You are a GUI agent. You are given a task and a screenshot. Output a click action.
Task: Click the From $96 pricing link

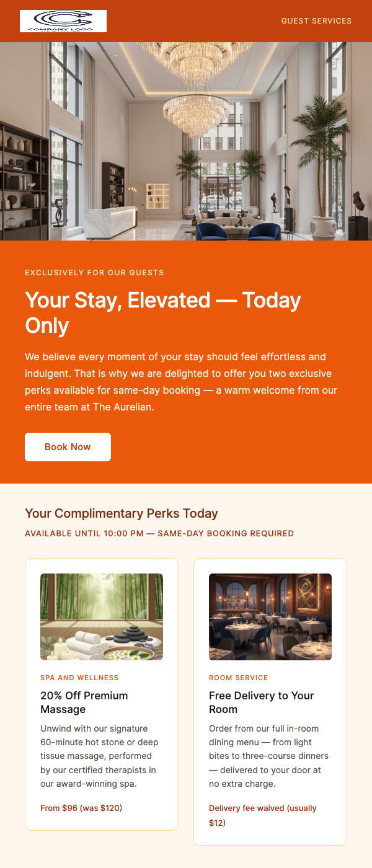point(81,808)
